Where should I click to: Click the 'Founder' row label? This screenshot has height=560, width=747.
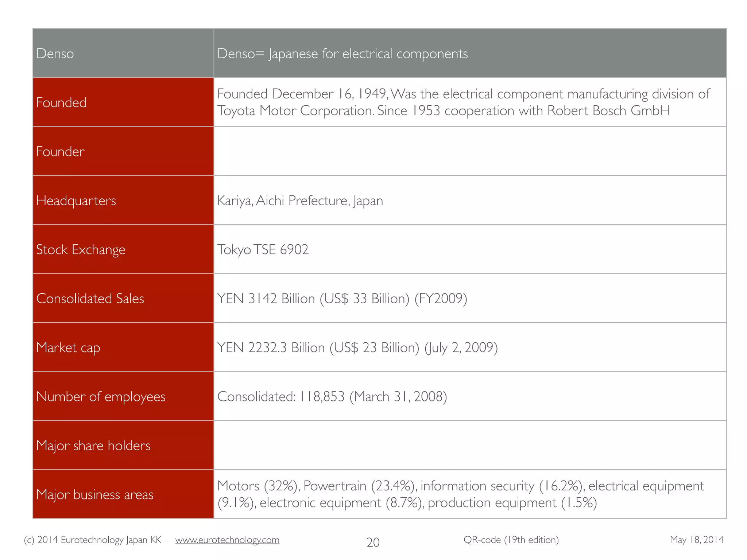pos(123,151)
